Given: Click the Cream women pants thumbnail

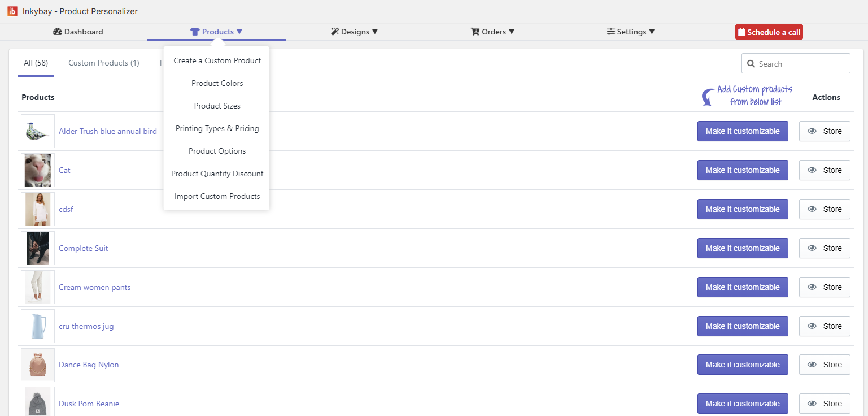Looking at the screenshot, I should 38,287.
